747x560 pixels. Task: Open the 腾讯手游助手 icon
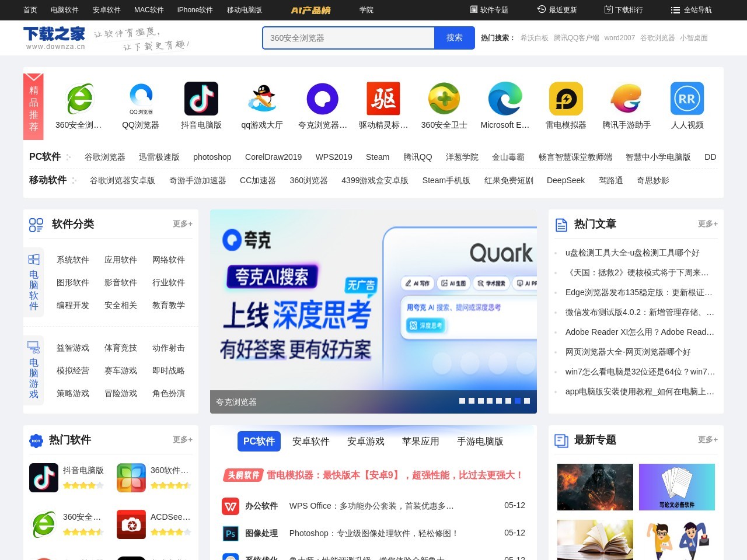coord(626,99)
